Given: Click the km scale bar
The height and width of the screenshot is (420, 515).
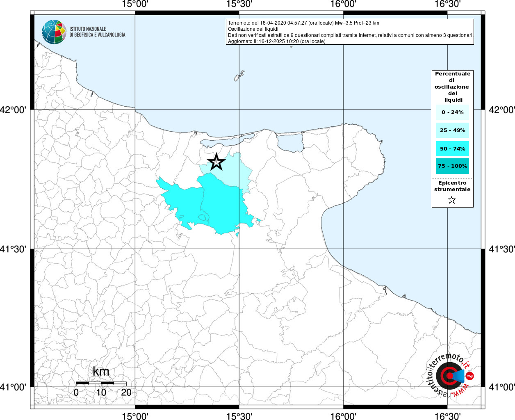Looking at the screenshot, I should 101,383.
